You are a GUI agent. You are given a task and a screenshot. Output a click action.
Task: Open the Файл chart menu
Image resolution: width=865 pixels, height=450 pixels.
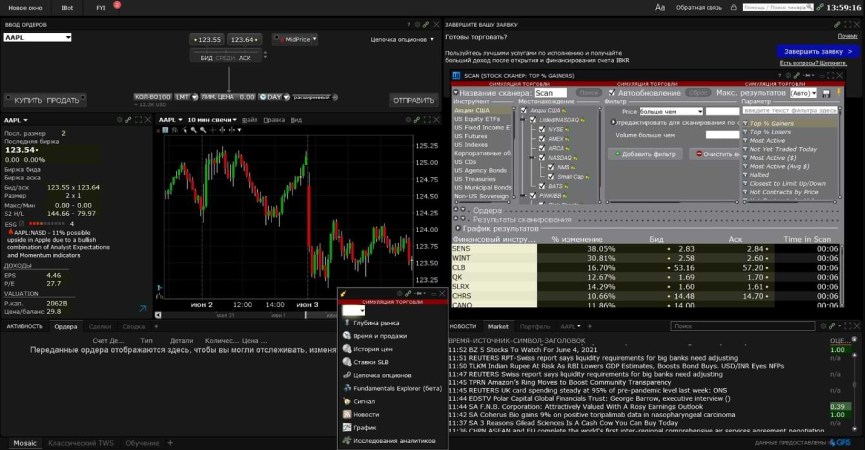click(x=249, y=120)
